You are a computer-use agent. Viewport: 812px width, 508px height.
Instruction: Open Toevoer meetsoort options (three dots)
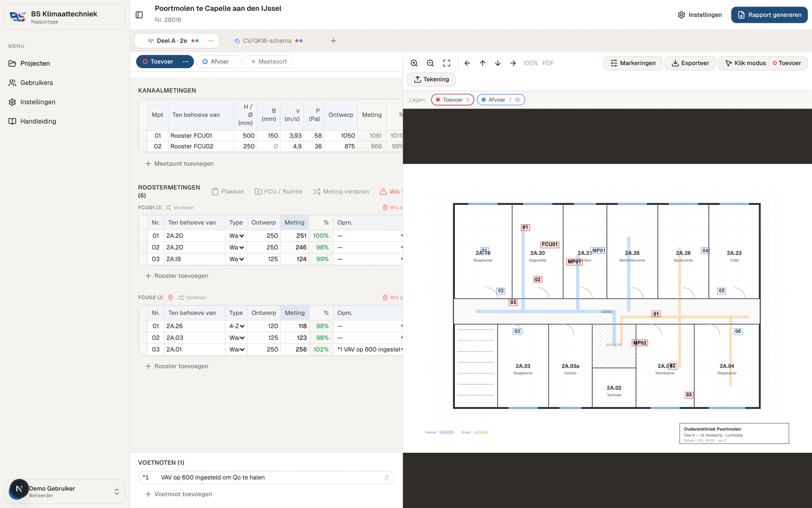(x=186, y=61)
